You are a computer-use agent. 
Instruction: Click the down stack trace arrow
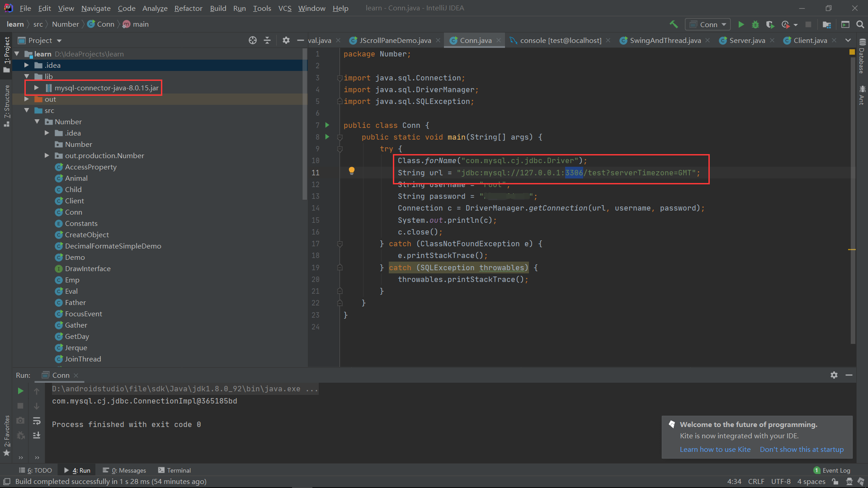37,406
